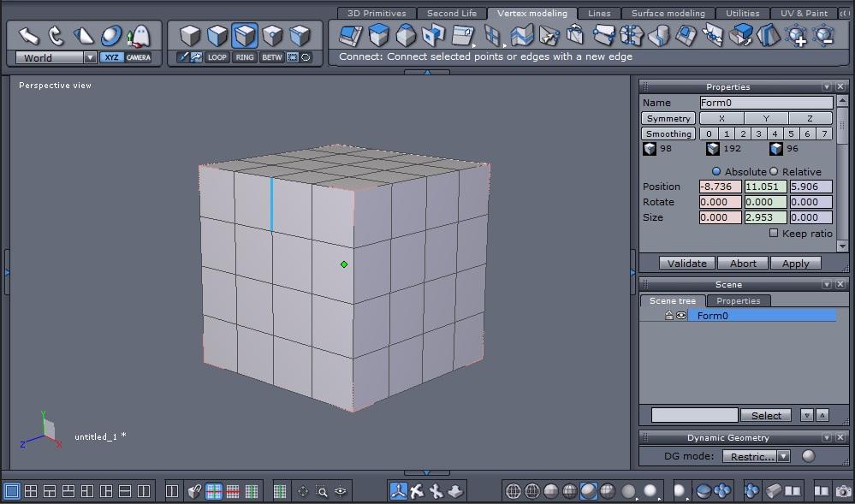Toggle visibility eye for Form0
The width and height of the screenshot is (855, 504).
681,316
